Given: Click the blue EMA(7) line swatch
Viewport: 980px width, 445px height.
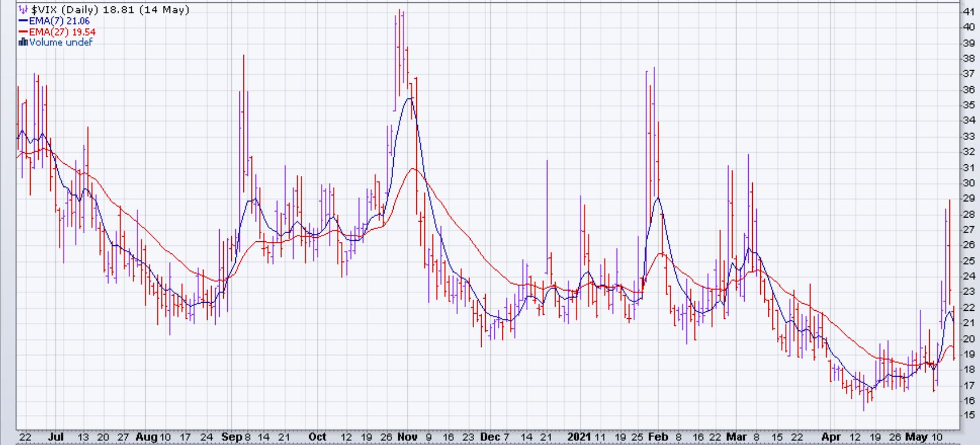Looking at the screenshot, I should point(23,21).
